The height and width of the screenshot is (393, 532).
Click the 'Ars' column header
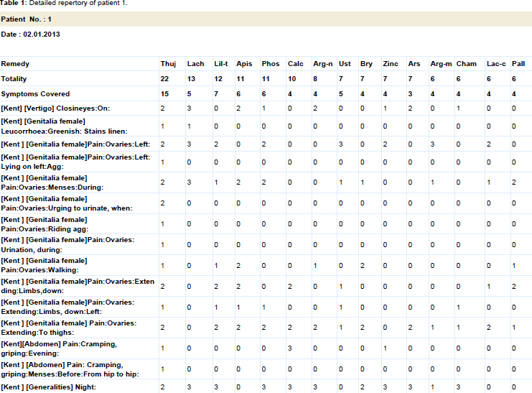pyautogui.click(x=414, y=64)
